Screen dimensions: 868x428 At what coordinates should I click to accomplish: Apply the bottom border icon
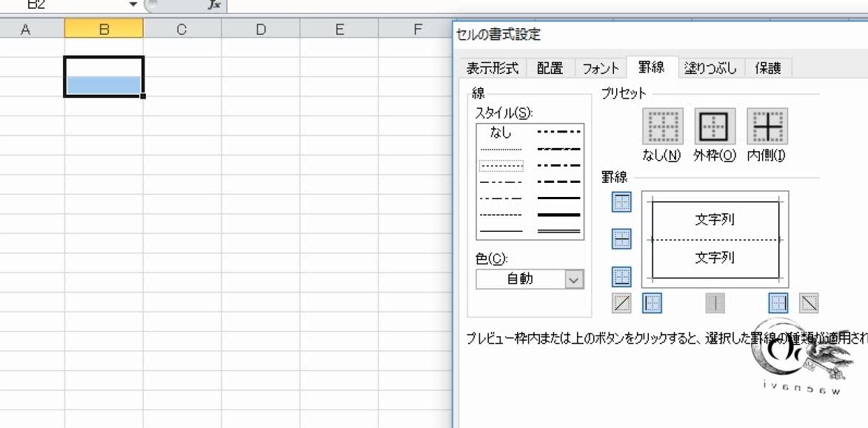pos(621,277)
